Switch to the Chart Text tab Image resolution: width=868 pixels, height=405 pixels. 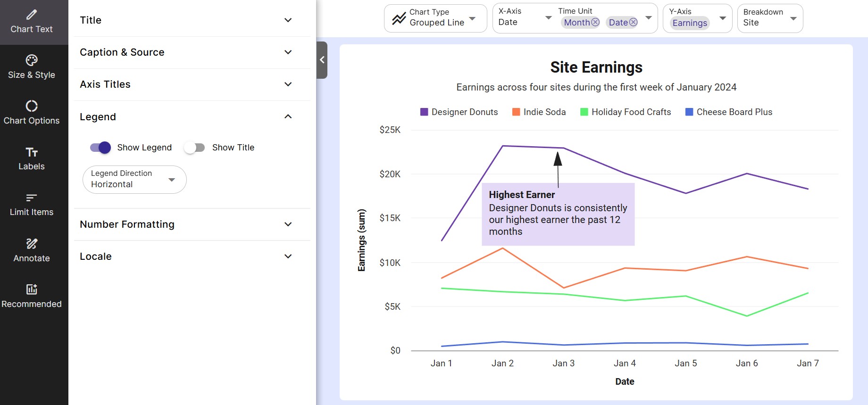(x=32, y=22)
